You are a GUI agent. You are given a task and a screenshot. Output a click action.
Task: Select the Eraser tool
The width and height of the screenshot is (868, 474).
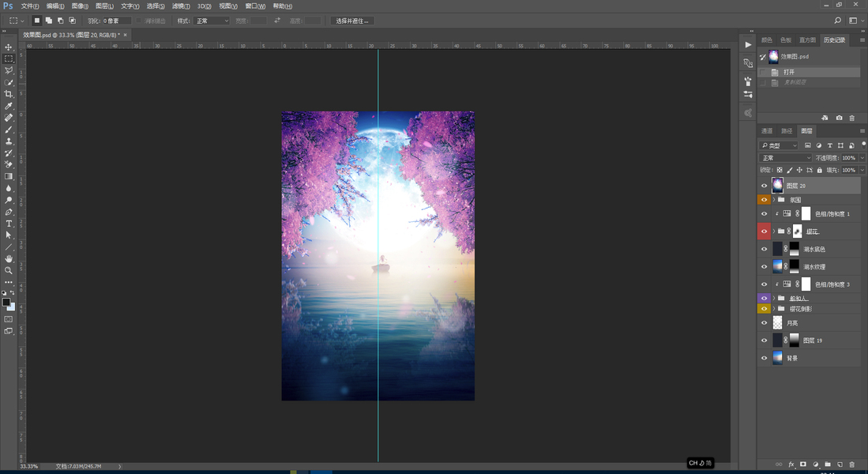pyautogui.click(x=9, y=164)
